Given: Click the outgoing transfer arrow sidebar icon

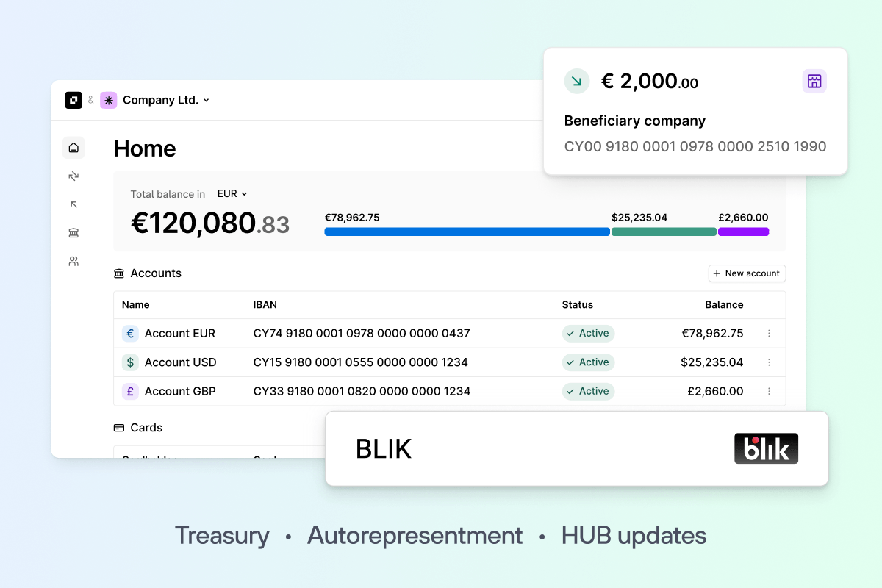Looking at the screenshot, I should tap(73, 204).
